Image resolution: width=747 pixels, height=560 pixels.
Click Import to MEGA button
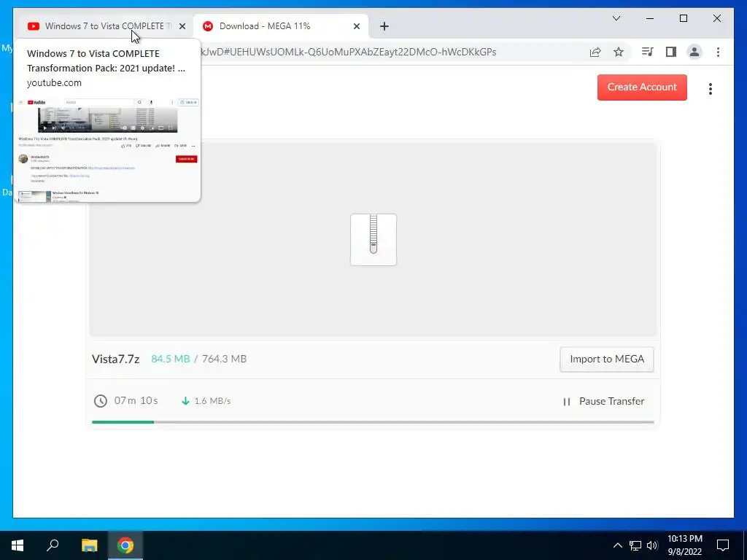[606, 359]
